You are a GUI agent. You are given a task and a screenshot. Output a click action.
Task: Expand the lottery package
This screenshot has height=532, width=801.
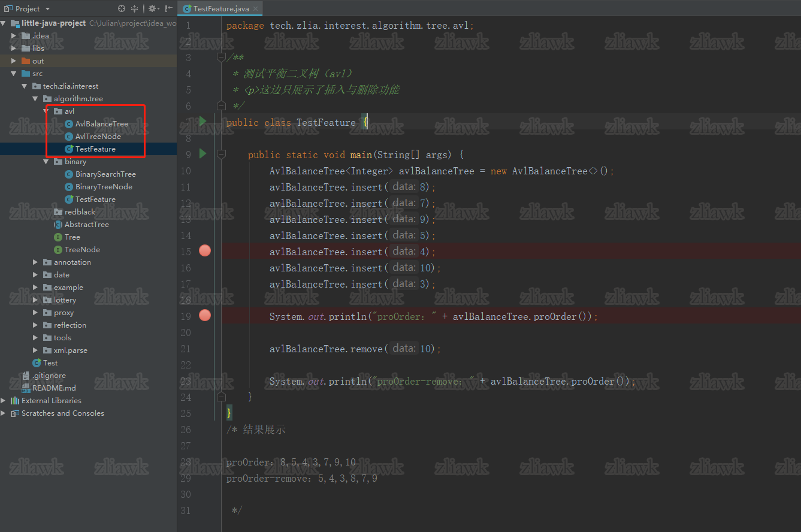pyautogui.click(x=37, y=300)
